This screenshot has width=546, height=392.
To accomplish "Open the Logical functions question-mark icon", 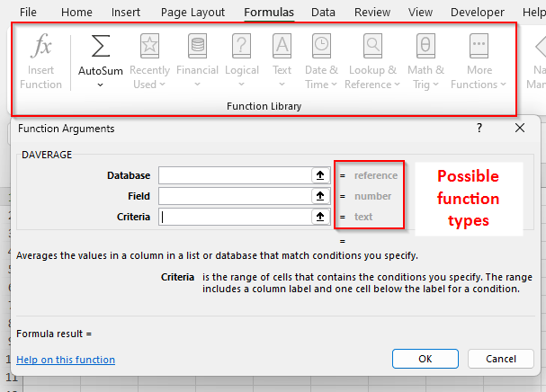I will point(241,46).
